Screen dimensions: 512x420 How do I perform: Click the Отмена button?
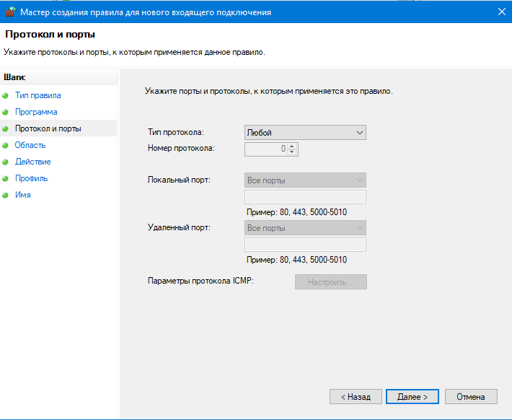[471, 397]
